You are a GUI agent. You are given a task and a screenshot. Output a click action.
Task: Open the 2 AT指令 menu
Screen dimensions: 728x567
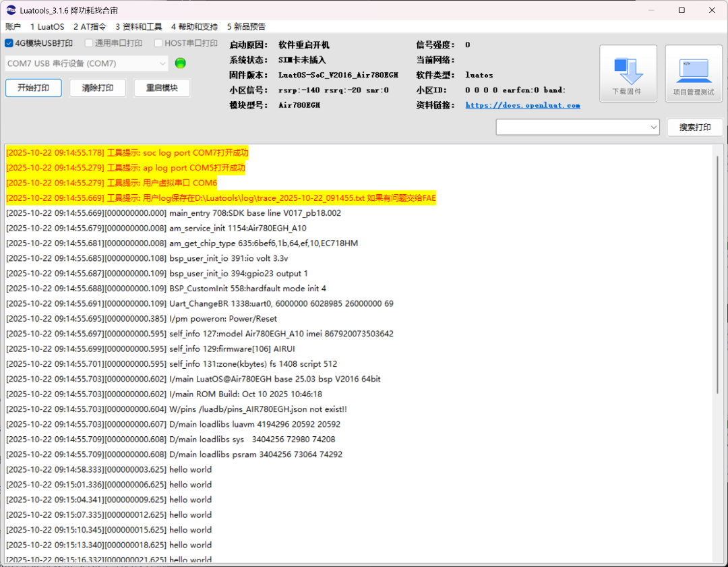[90, 26]
